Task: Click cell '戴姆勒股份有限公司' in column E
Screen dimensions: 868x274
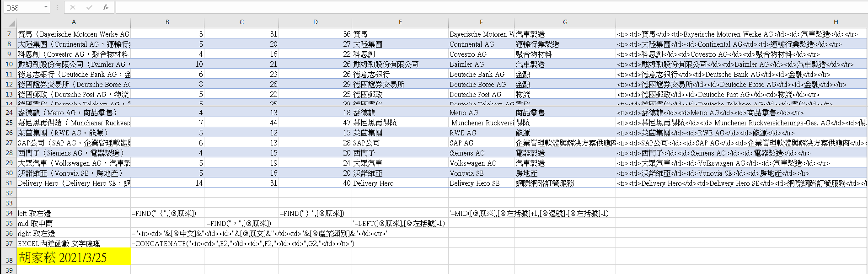Action: pos(400,64)
